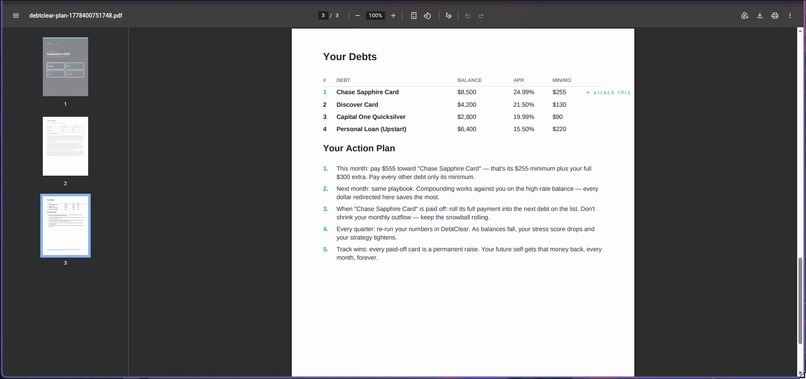Select page 3 thumbnail
Viewport: 806px width, 379px height.
click(x=65, y=225)
